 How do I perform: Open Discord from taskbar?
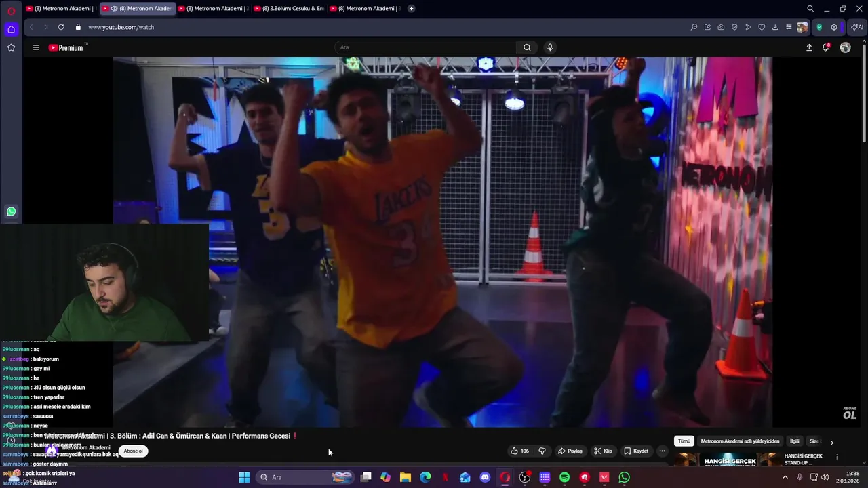pyautogui.click(x=485, y=477)
